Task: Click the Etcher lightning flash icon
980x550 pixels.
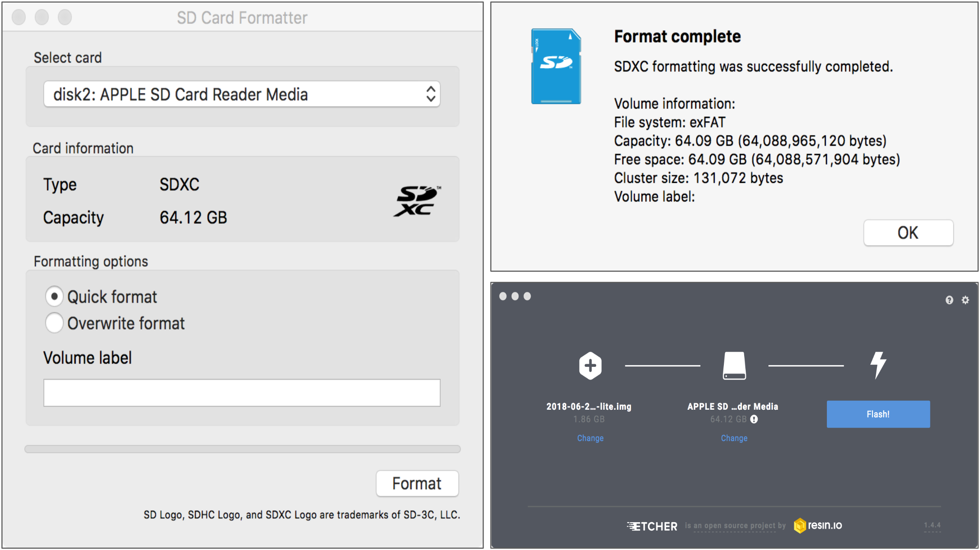Action: [878, 365]
